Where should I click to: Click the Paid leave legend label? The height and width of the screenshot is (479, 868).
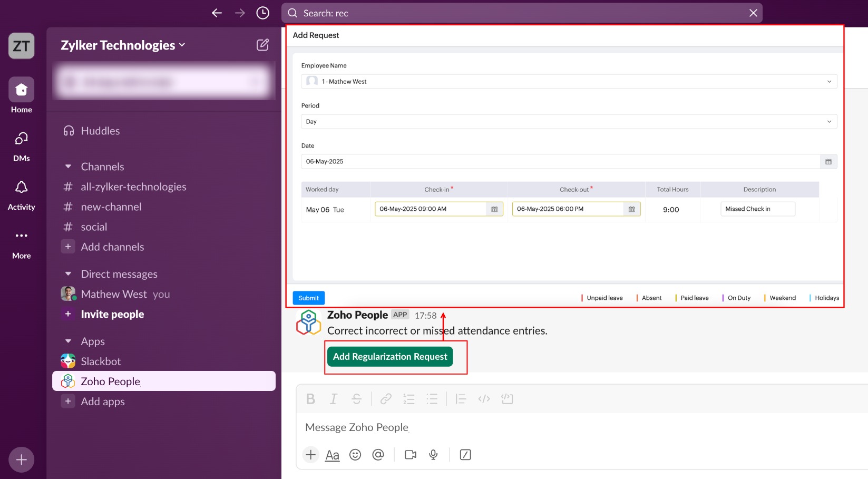(x=695, y=298)
